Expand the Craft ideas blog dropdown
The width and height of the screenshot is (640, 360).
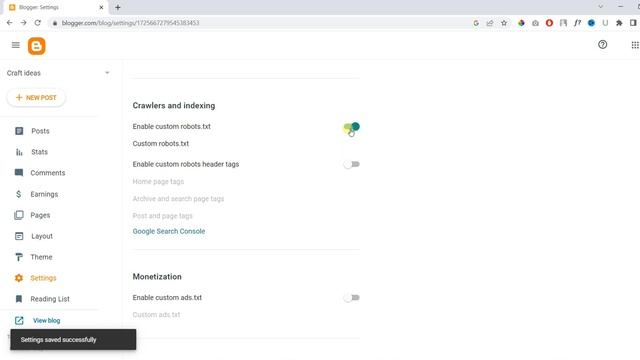tap(107, 73)
